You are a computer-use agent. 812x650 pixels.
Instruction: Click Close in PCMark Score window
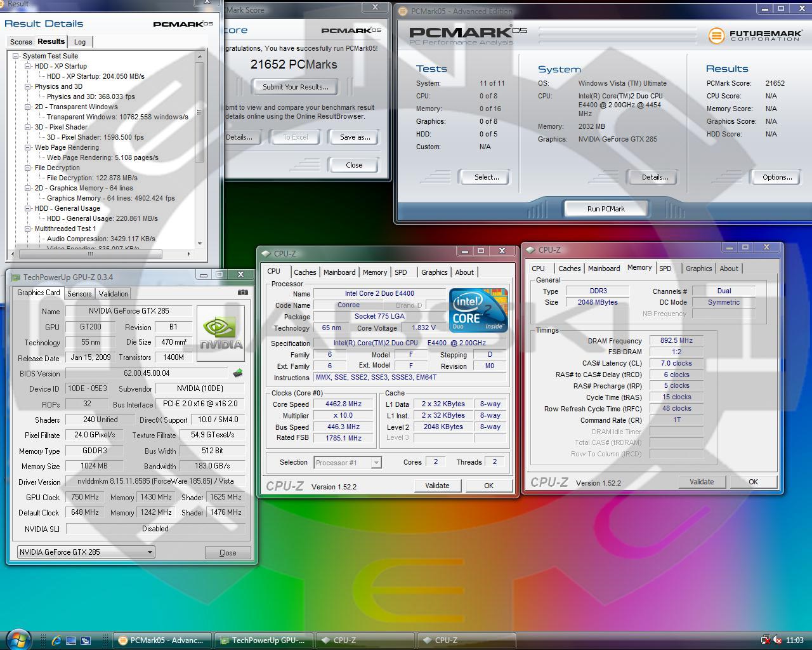pos(354,165)
